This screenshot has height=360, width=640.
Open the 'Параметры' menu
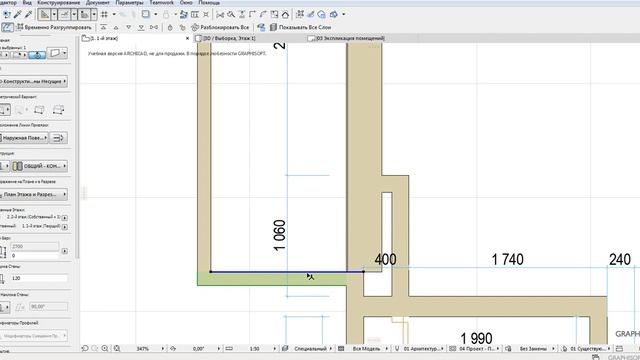point(129,2)
